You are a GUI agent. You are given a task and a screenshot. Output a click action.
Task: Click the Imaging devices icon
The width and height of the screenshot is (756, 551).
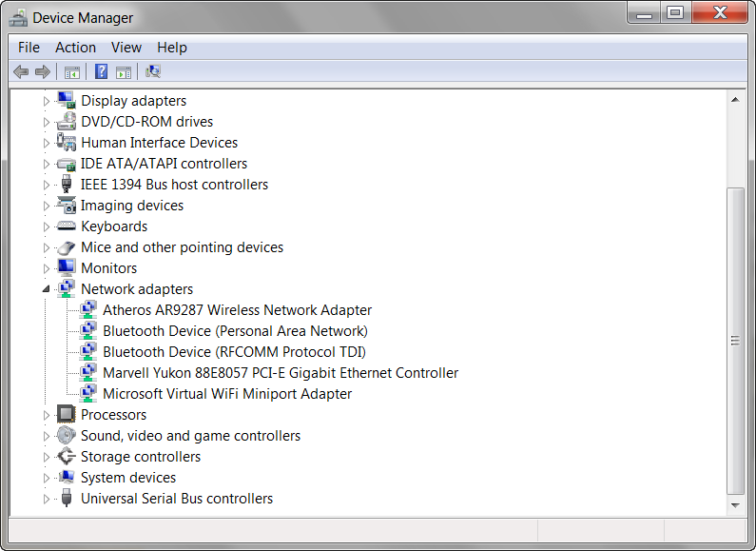coord(66,205)
